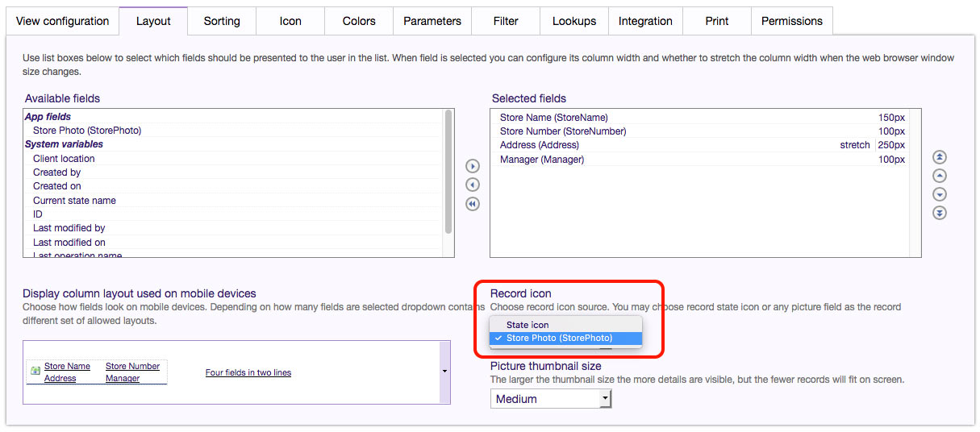
Task: Expand the mobile column layout dropdown arrow
Action: (x=444, y=372)
